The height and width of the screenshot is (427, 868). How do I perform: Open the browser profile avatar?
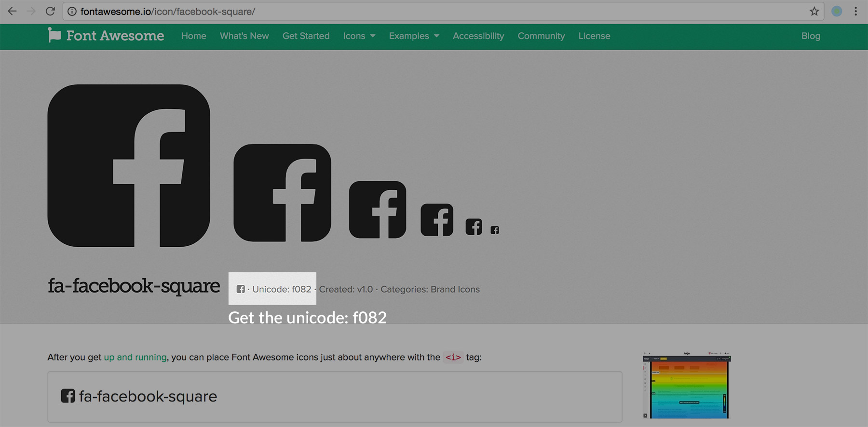pyautogui.click(x=837, y=11)
